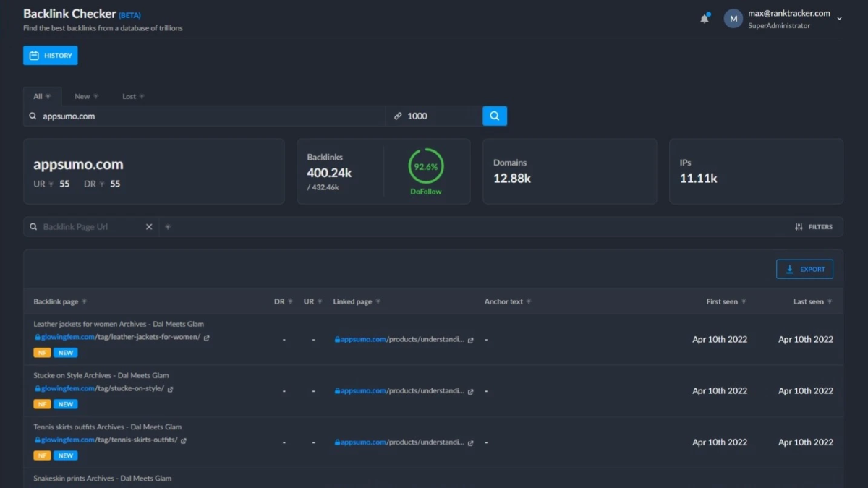The width and height of the screenshot is (868, 488).
Task: Open external icon for tennis-skirts-outfits URL
Action: point(183,440)
